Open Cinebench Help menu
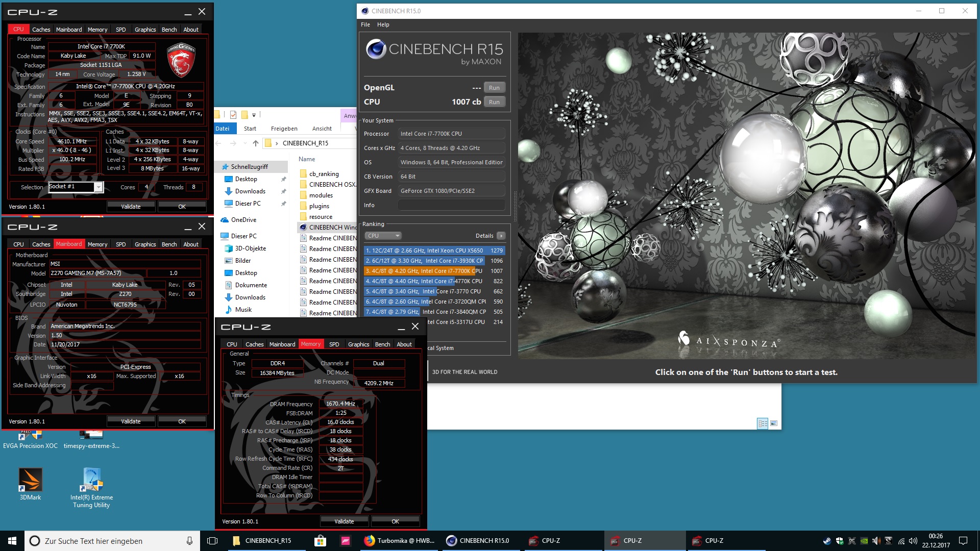The width and height of the screenshot is (980, 551). point(383,24)
